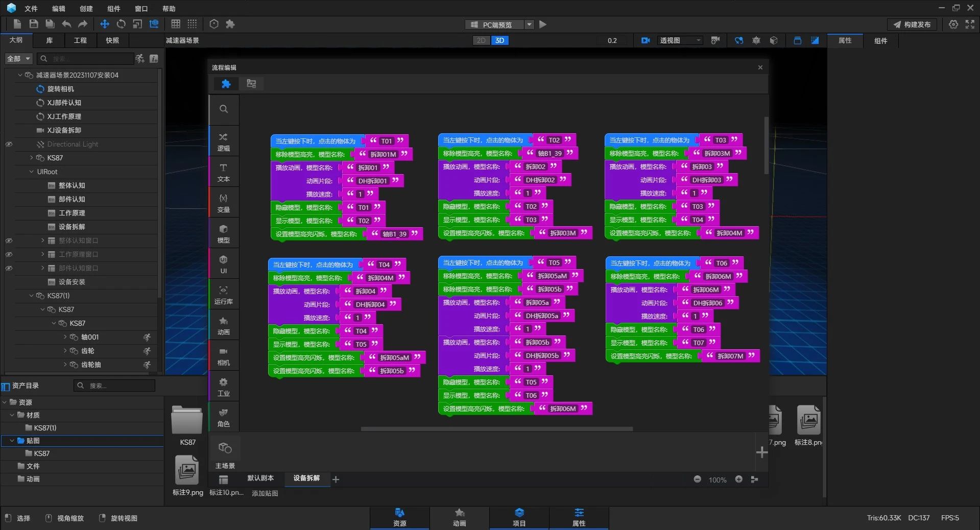Toggle visibility of 整体认知窗口

(9, 240)
